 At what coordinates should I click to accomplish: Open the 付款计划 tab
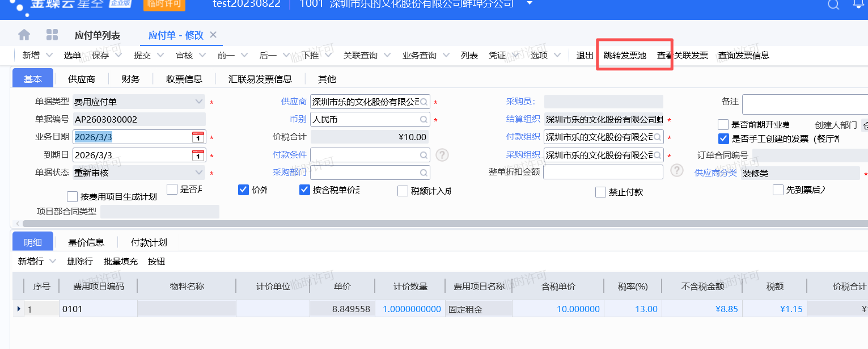[149, 242]
